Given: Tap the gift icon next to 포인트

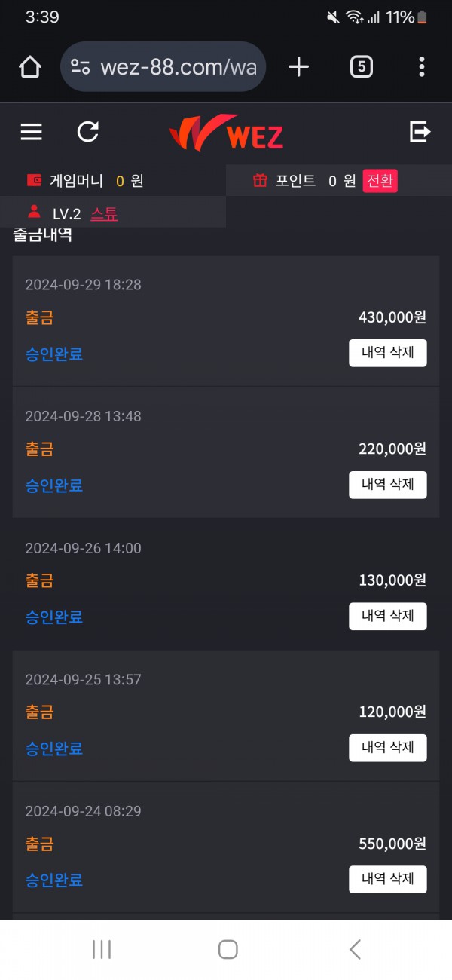Looking at the screenshot, I should 260,181.
